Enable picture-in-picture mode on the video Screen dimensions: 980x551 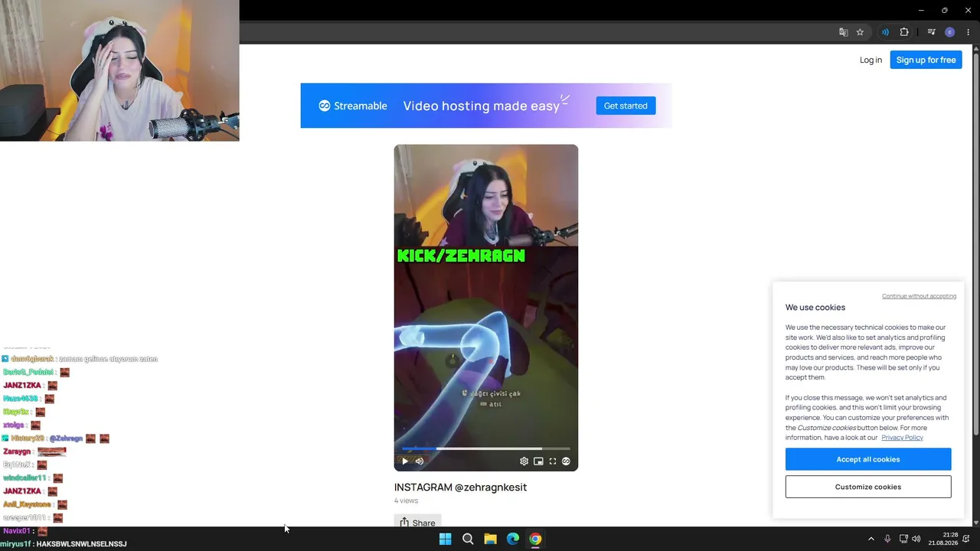click(538, 461)
